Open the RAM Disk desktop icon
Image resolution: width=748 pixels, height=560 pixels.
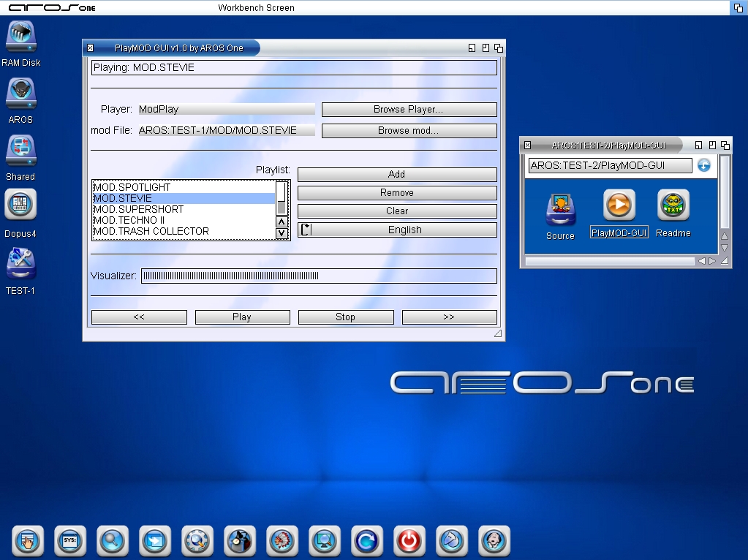coord(21,37)
